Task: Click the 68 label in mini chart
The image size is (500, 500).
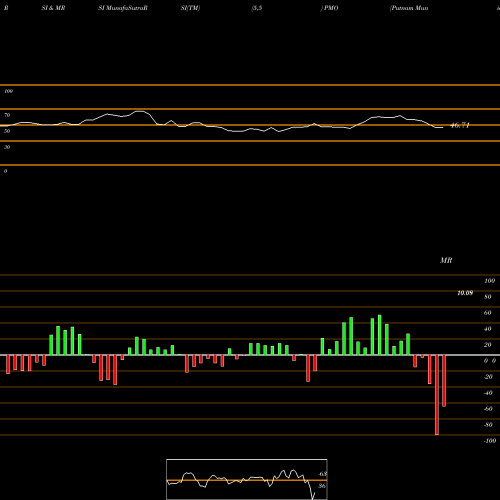Action: pos(322,474)
